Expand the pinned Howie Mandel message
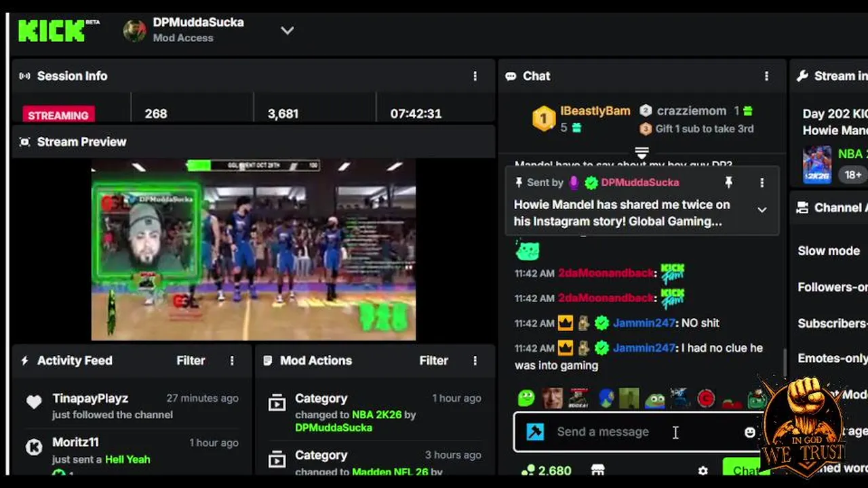The width and height of the screenshot is (868, 488). (762, 210)
